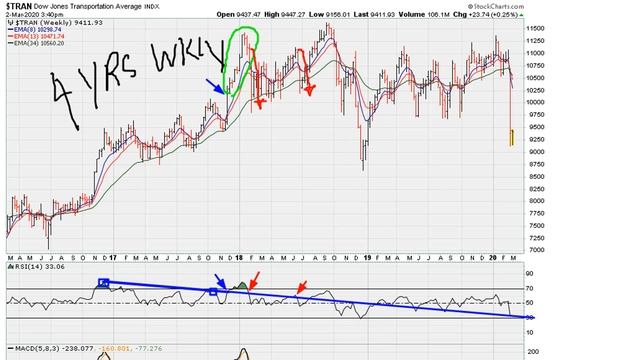Click the RSI(14) 33.06 indicator label
640x360 pixels.
tap(35, 267)
